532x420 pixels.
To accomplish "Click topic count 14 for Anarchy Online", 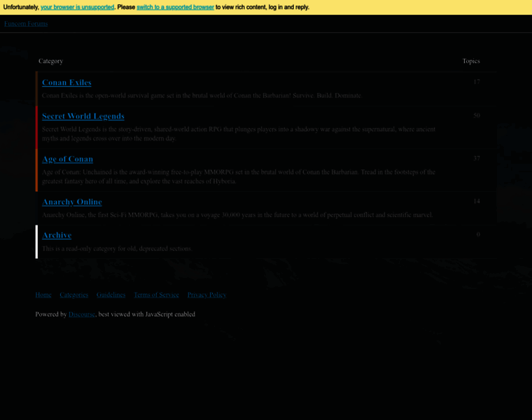I will [477, 201].
